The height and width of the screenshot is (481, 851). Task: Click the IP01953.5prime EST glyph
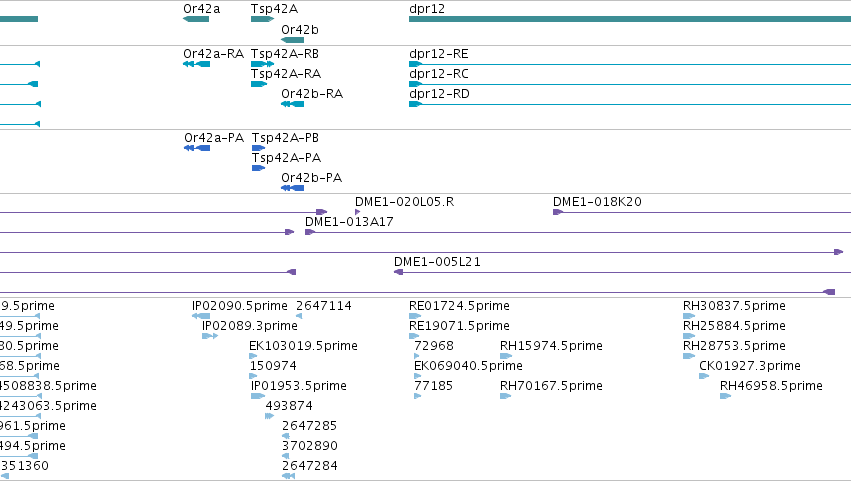(x=258, y=396)
